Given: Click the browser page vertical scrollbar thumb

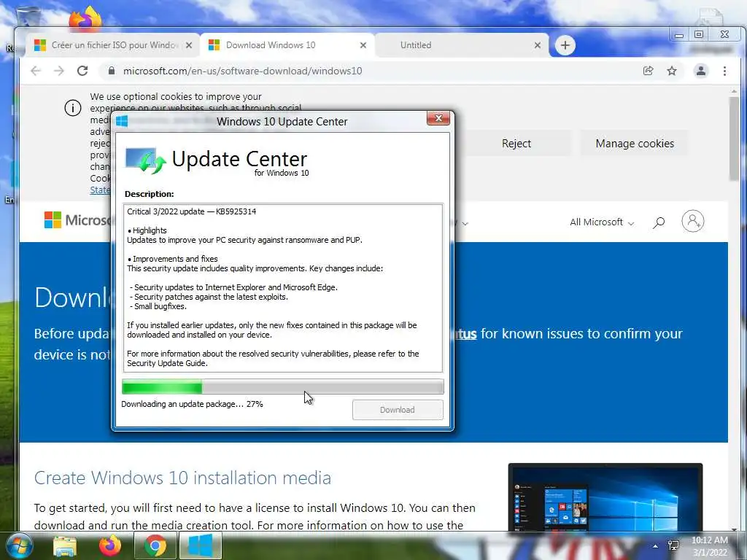Looking at the screenshot, I should [734, 139].
